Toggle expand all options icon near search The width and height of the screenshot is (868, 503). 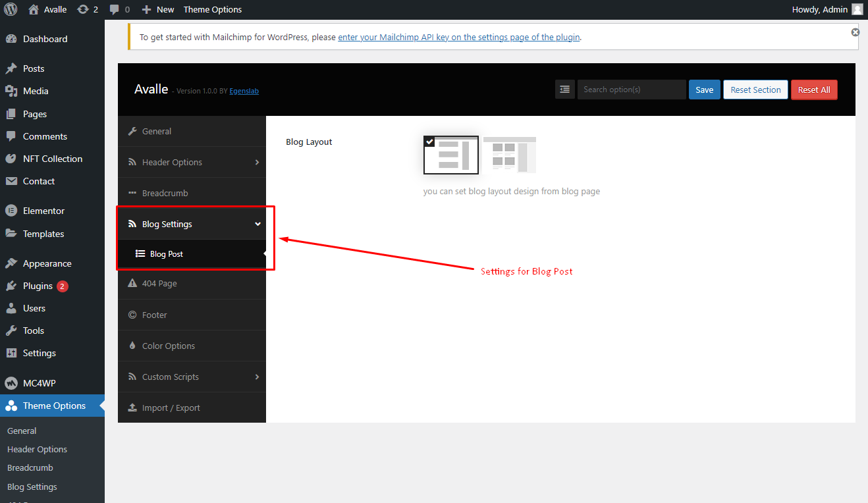point(565,90)
